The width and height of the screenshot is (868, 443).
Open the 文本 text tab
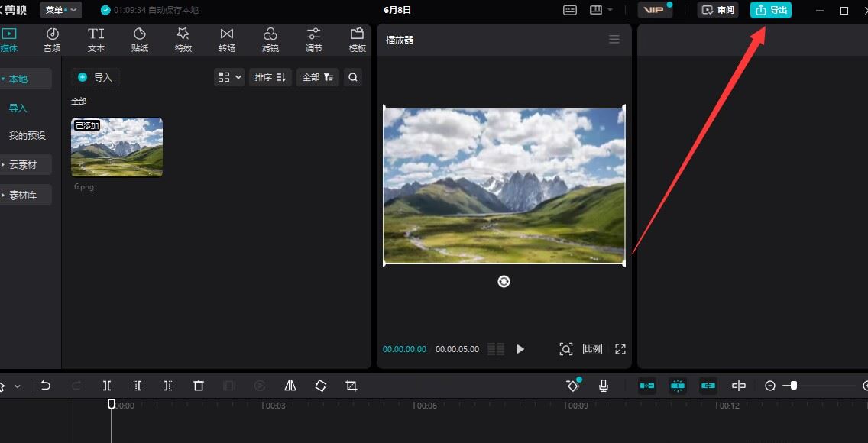[96, 40]
